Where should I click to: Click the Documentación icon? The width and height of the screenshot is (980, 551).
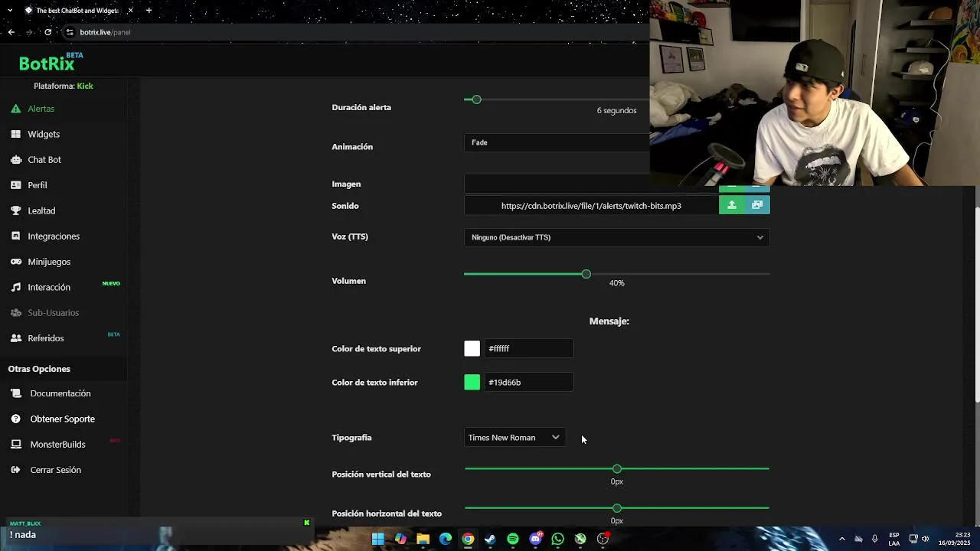(15, 393)
